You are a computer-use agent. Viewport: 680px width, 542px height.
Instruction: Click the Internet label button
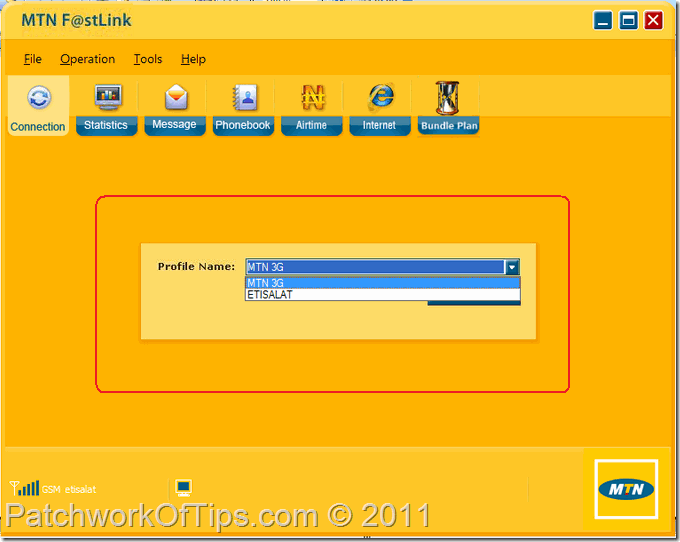tap(379, 125)
